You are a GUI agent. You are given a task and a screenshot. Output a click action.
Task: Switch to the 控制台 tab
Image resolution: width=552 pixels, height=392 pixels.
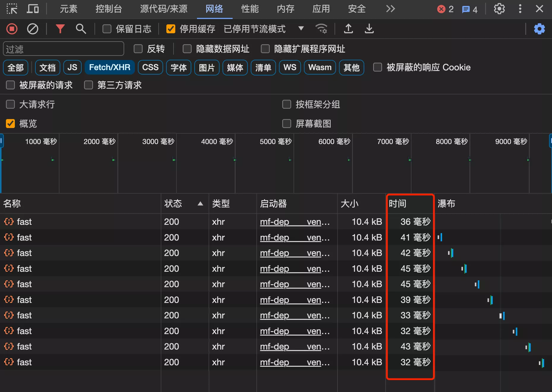[x=109, y=9]
